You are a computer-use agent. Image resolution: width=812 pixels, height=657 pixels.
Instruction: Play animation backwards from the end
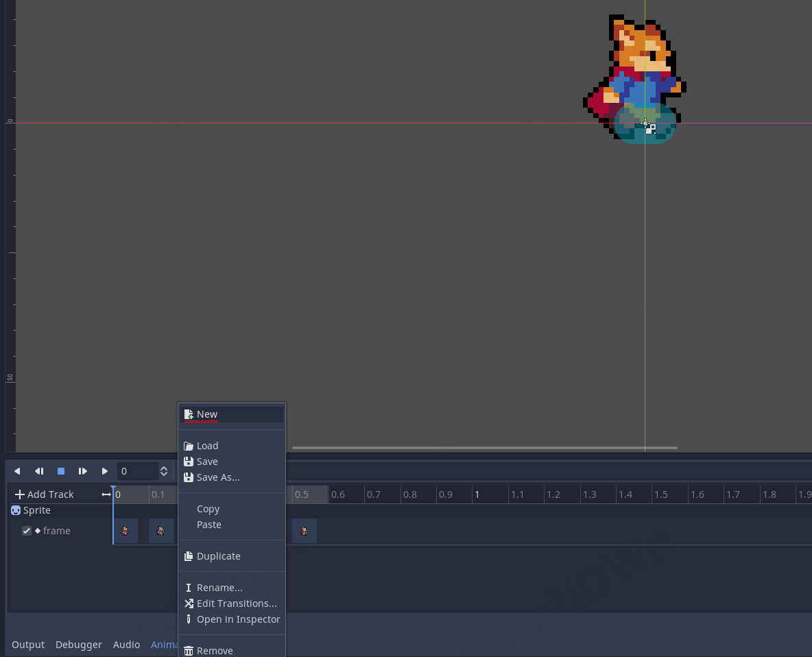pyautogui.click(x=39, y=471)
